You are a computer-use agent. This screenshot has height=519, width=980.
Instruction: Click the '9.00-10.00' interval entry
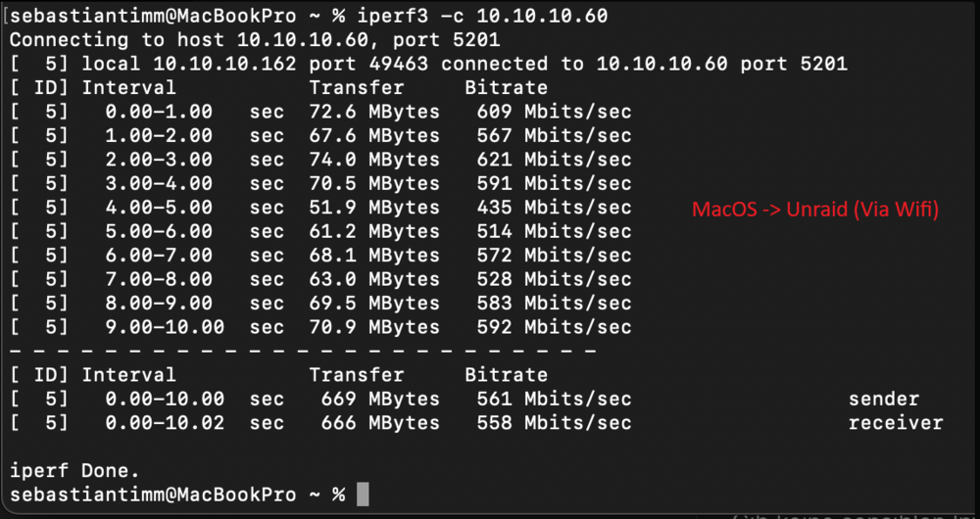165,327
